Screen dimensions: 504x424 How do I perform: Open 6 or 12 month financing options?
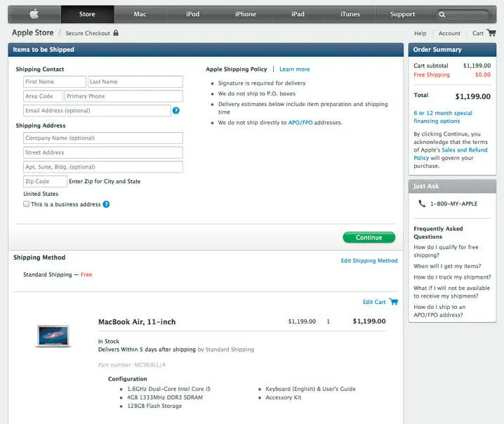coord(443,117)
